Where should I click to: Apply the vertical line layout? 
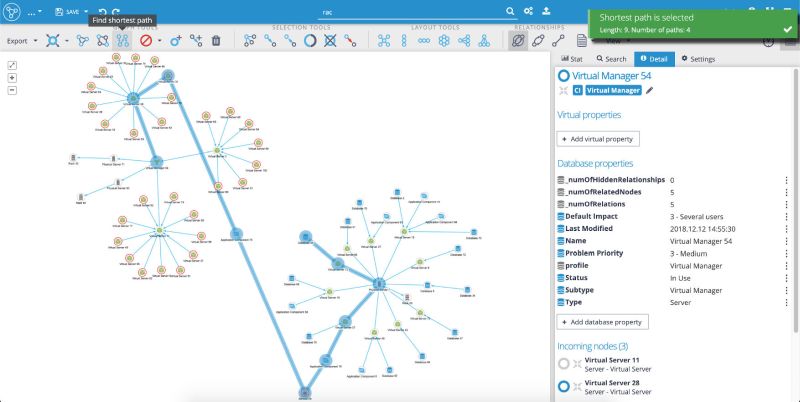point(404,41)
